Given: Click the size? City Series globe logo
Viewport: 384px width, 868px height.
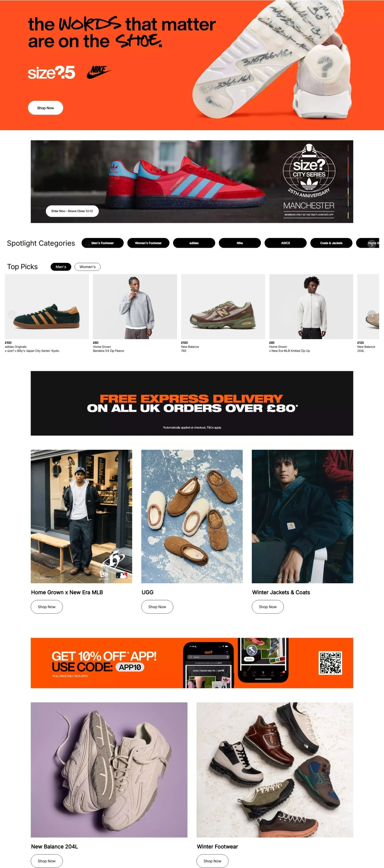Looking at the screenshot, I should (309, 169).
